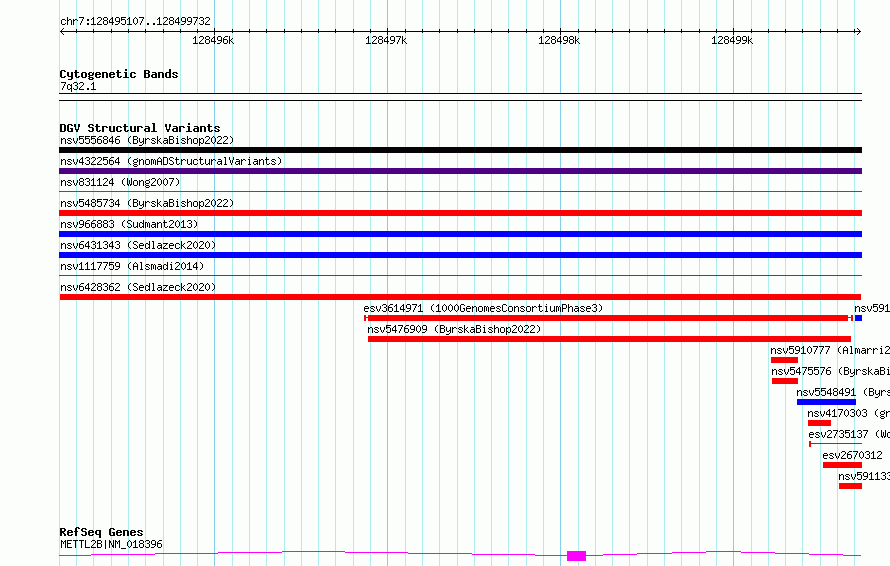Open the esv2670312 variant label
The height and width of the screenshot is (566, 890).
[x=853, y=455]
